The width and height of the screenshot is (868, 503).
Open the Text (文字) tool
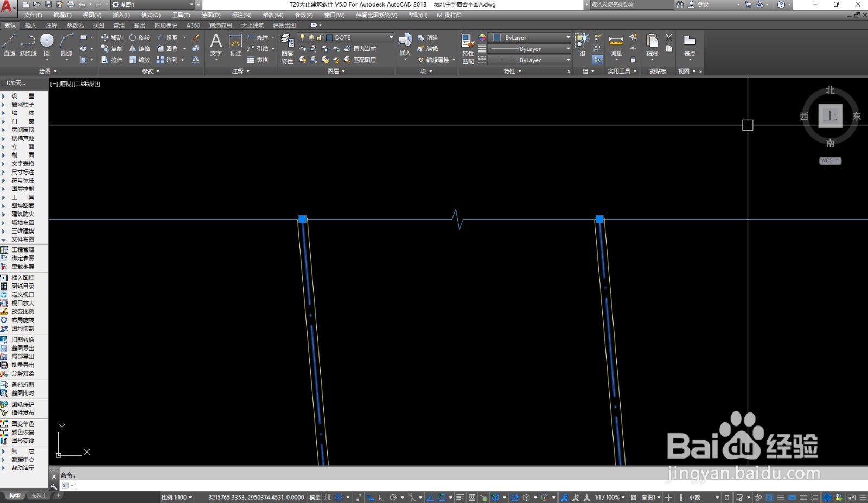216,44
